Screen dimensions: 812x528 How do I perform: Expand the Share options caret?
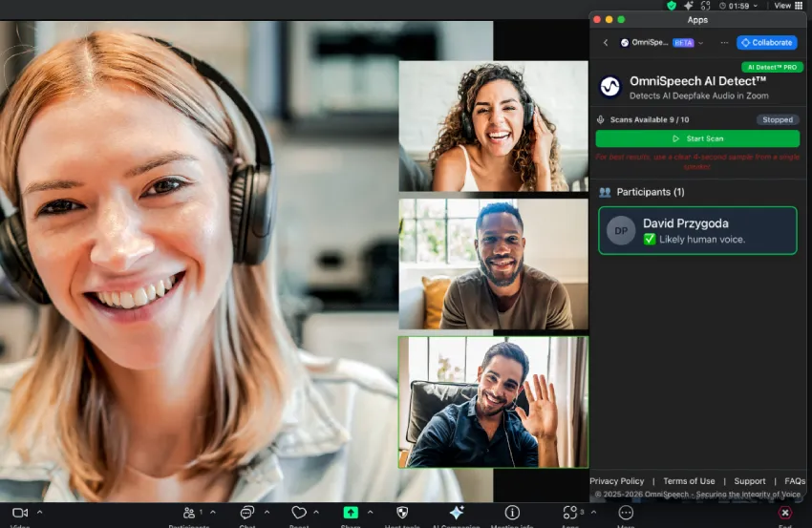pos(370,512)
